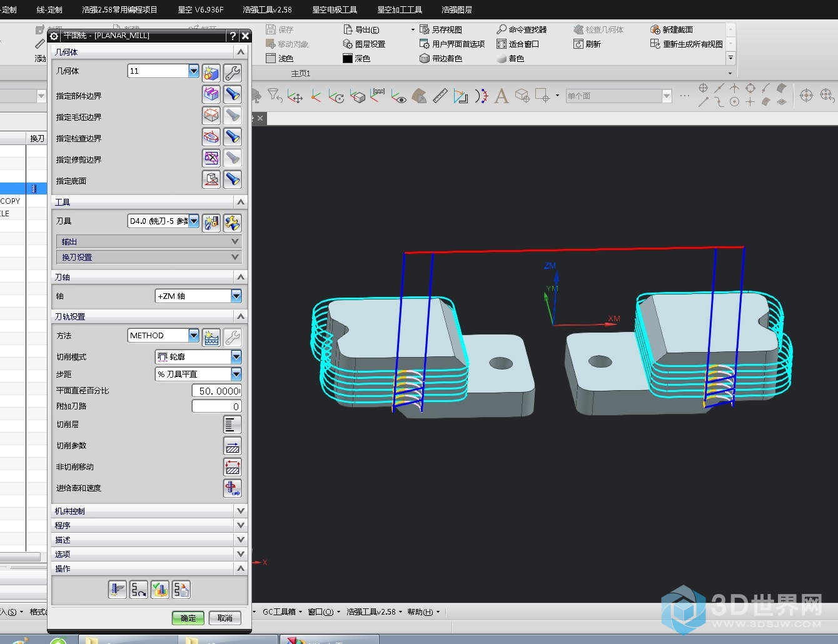The image size is (838, 644).
Task: Expand the 描述 section
Action: click(x=149, y=540)
